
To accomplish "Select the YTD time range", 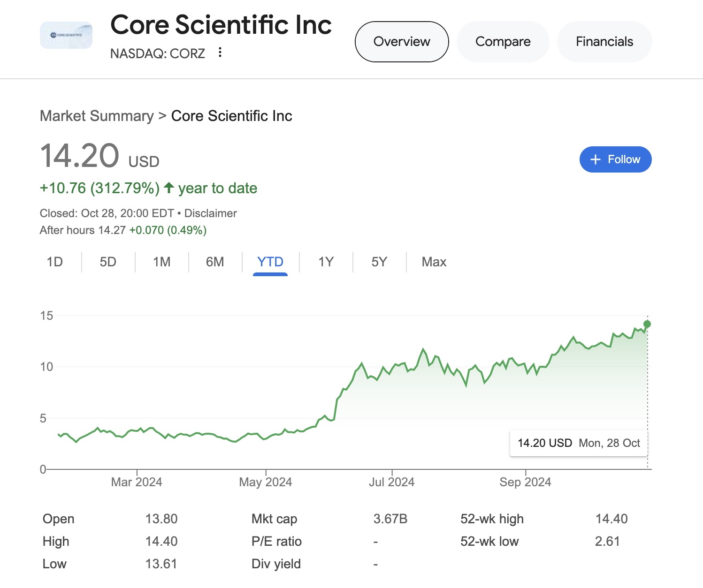I will click(x=270, y=262).
